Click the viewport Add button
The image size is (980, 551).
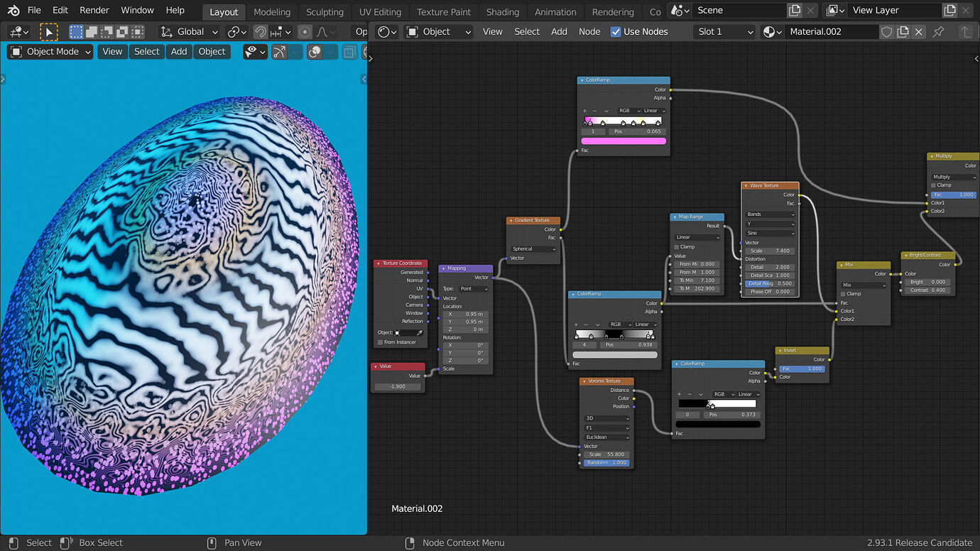pyautogui.click(x=179, y=52)
